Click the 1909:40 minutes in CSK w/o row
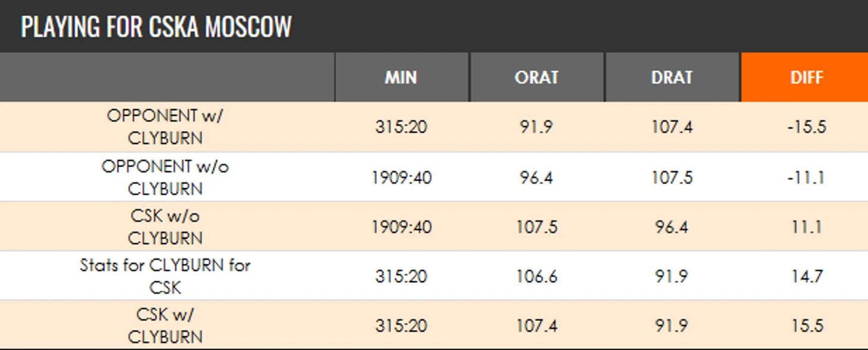Image resolution: width=868 pixels, height=350 pixels. [x=401, y=227]
